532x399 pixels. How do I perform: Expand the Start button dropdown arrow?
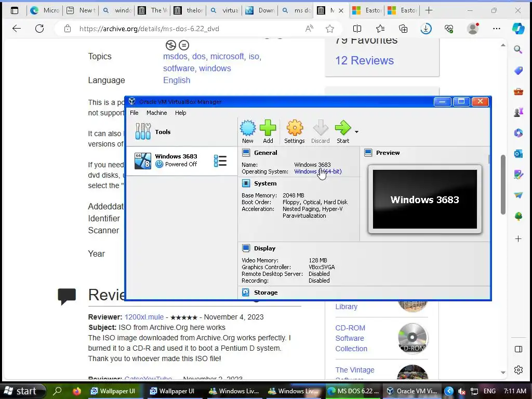[x=356, y=131]
